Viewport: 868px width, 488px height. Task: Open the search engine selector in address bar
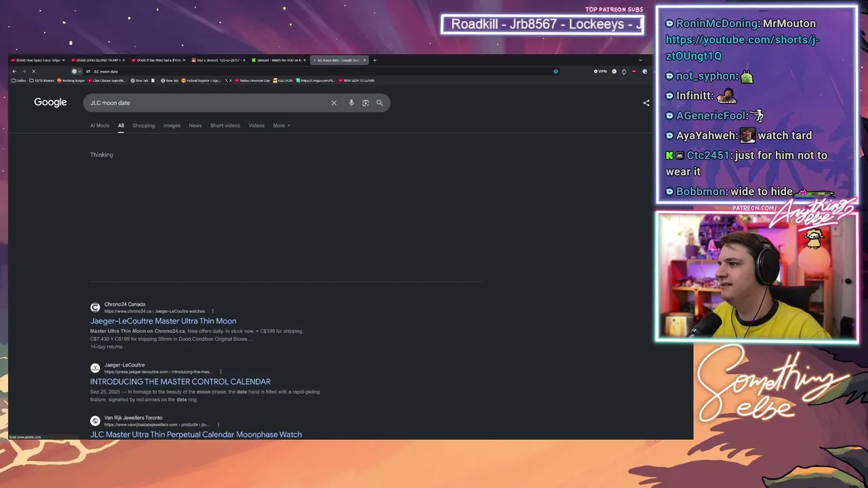76,71
